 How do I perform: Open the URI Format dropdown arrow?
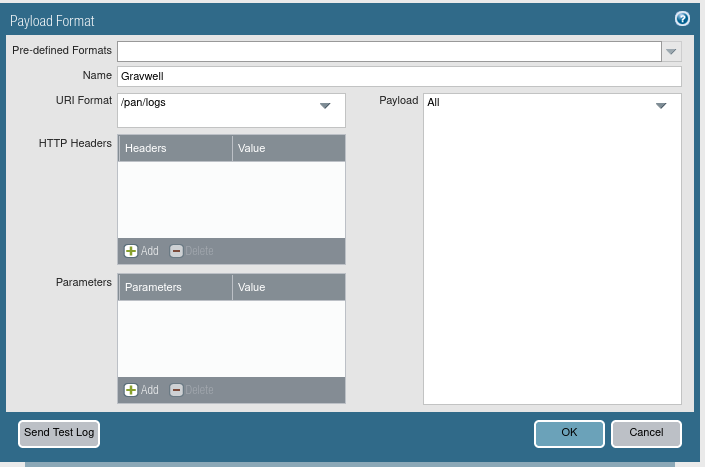(325, 106)
